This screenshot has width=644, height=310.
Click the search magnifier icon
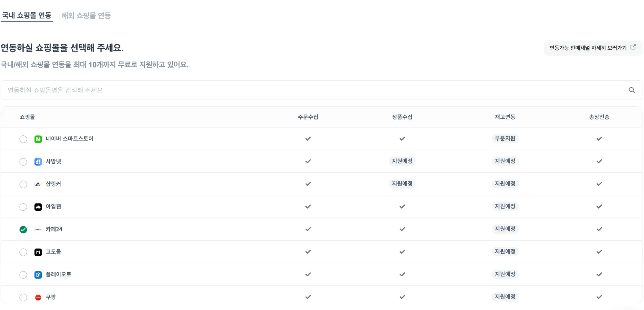(x=632, y=90)
